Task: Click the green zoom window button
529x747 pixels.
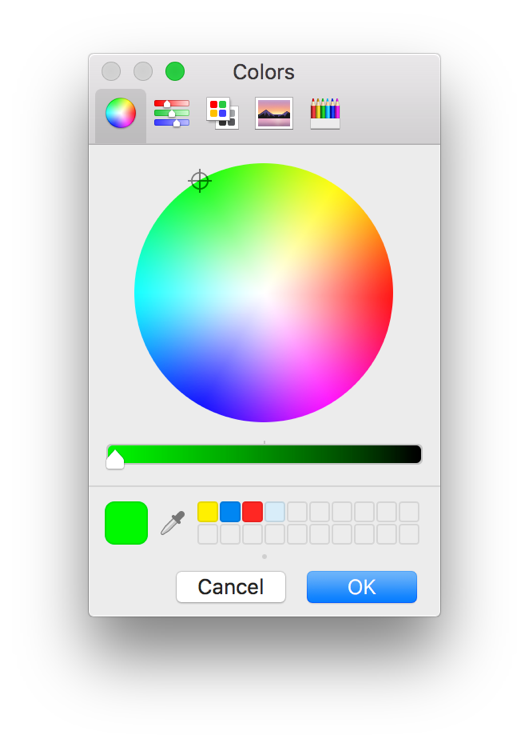Action: point(175,71)
